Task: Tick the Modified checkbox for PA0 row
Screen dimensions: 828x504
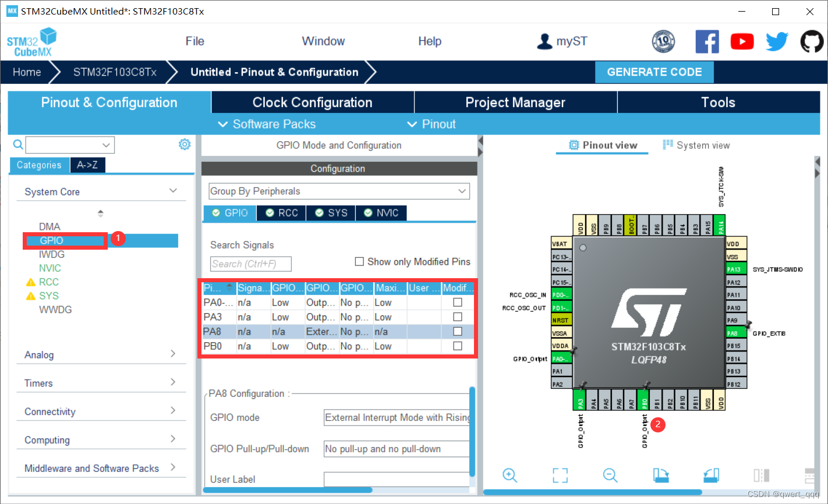Action: point(458,302)
